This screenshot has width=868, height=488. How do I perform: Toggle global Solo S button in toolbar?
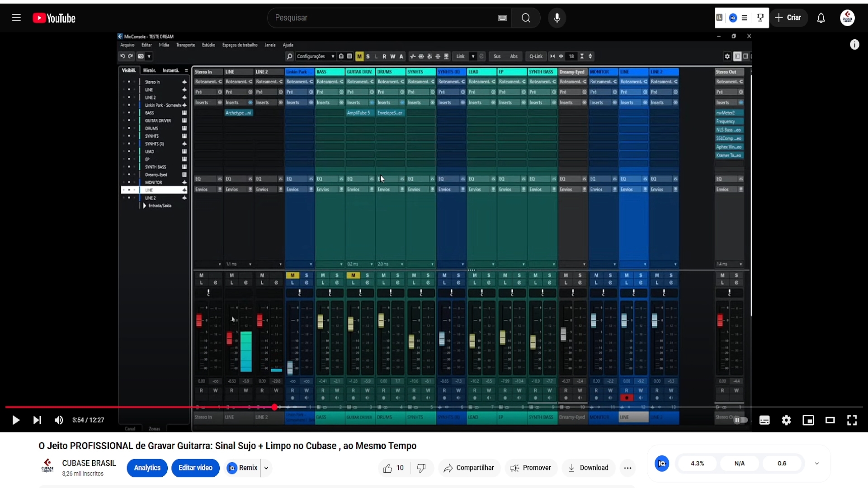click(368, 56)
